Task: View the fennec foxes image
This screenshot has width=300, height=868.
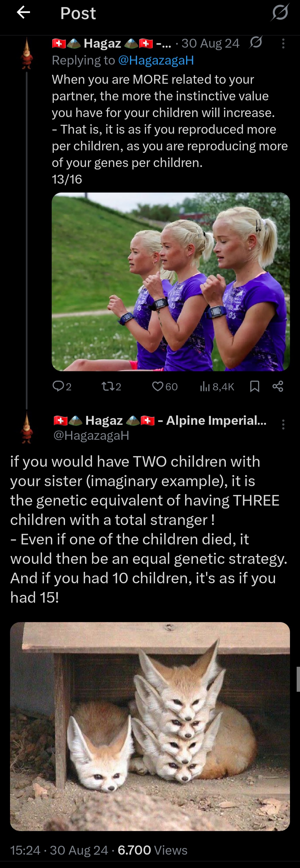Action: point(150,726)
